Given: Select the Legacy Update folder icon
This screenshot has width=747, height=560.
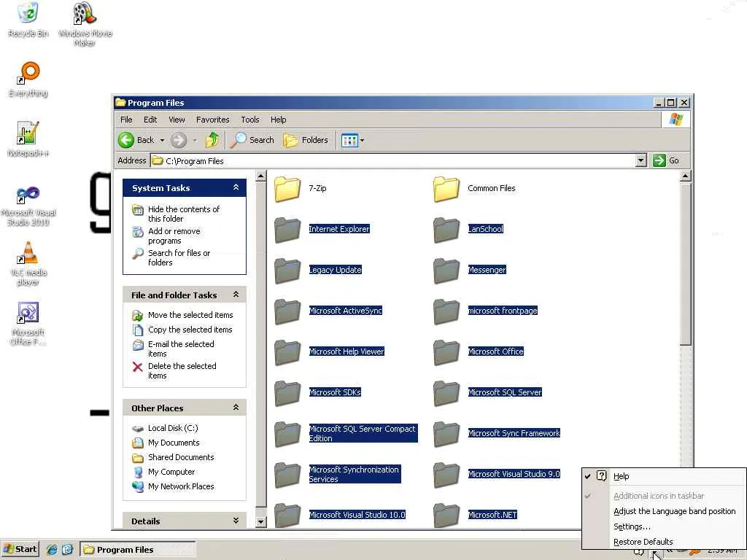Looking at the screenshot, I should 287,271.
